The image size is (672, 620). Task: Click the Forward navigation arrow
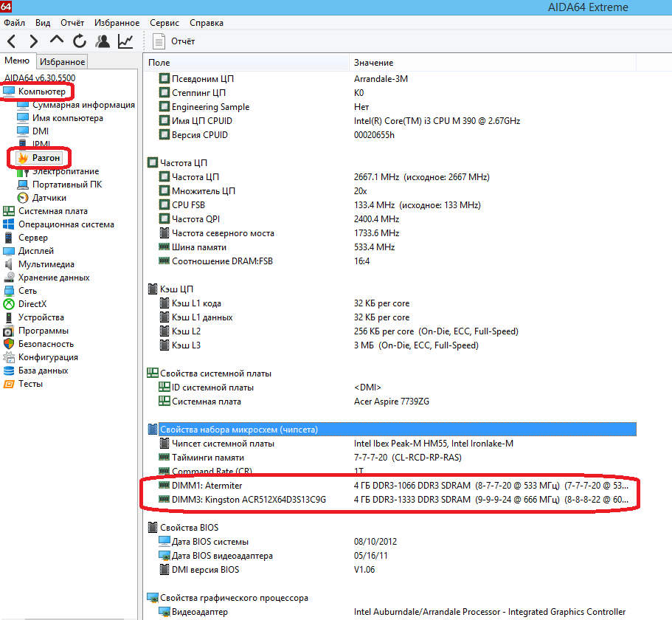(x=34, y=41)
